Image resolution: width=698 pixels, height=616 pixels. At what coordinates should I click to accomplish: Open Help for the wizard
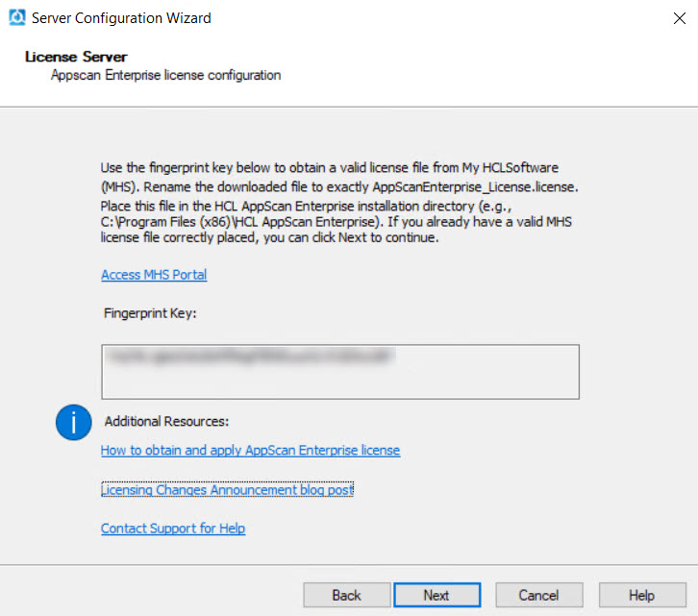click(x=641, y=595)
